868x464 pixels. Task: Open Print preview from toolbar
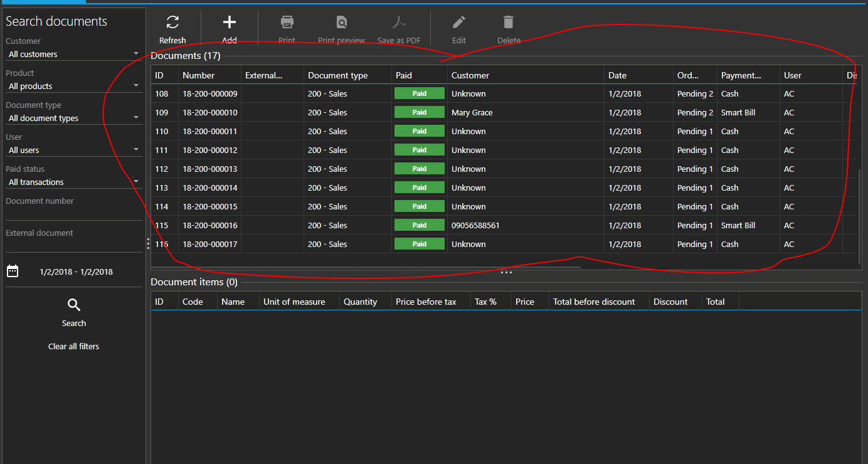341,23
